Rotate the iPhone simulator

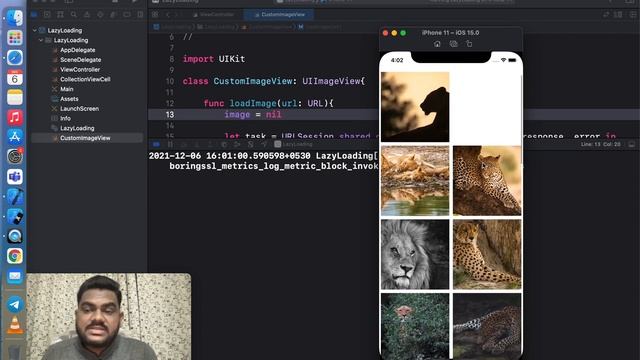tap(469, 44)
